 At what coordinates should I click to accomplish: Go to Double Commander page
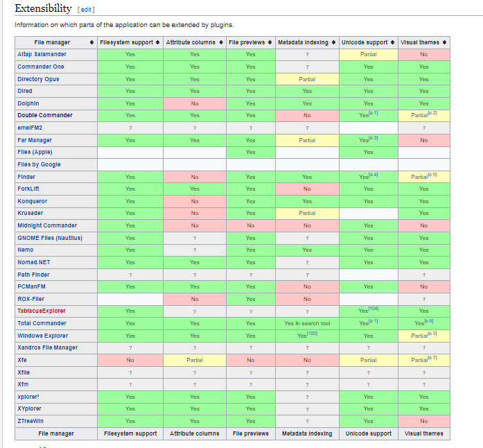(45, 115)
